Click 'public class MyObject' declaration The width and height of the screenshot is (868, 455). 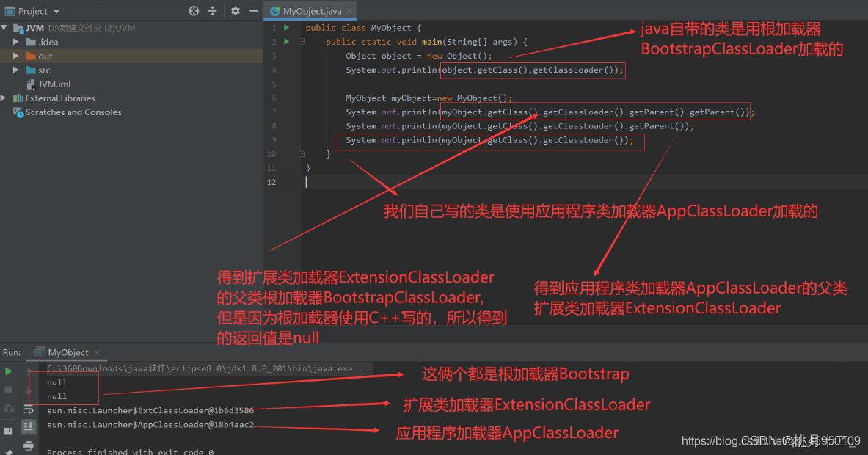[363, 28]
